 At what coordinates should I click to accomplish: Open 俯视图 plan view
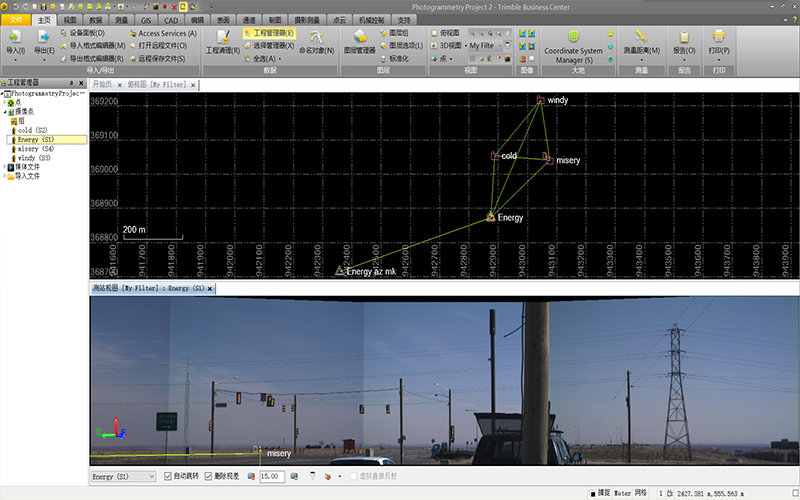coord(445,33)
